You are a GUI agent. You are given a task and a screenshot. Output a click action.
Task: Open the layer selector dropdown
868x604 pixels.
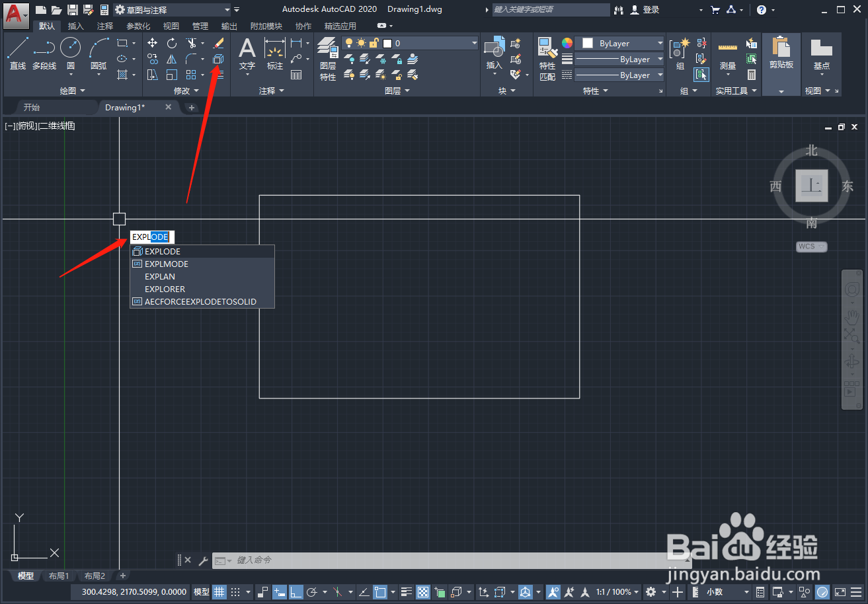[x=410, y=43]
